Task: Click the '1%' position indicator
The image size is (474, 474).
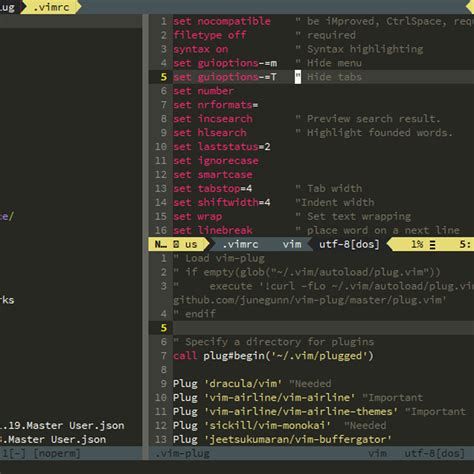Action: pos(417,244)
